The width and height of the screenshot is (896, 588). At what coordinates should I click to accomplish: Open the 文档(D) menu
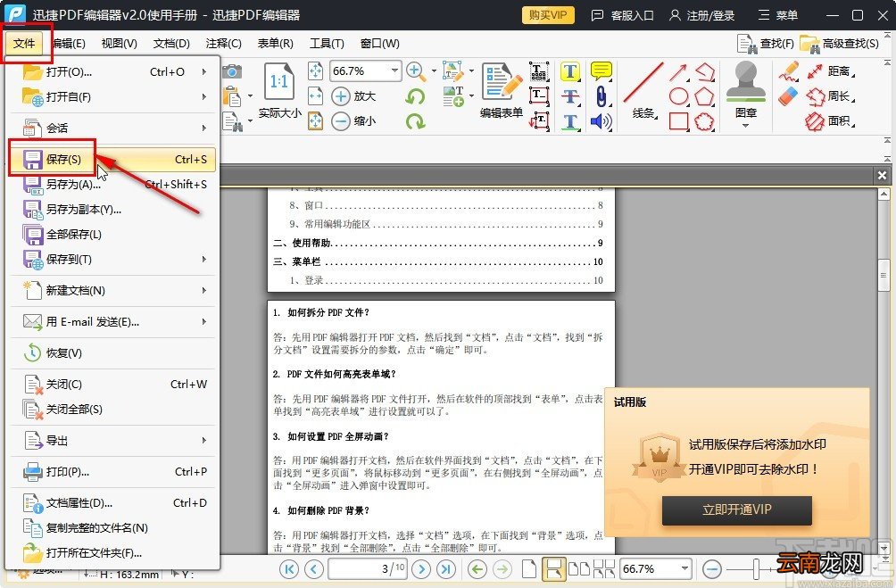pyautogui.click(x=171, y=44)
